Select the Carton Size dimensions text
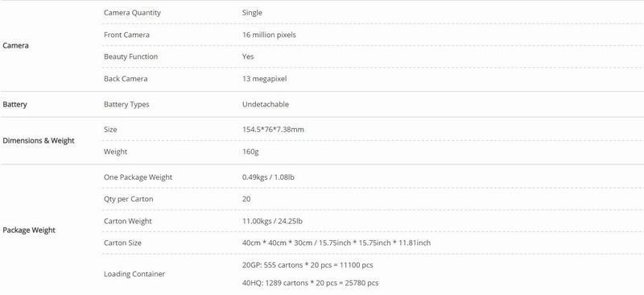644x295 pixels. pyautogui.click(x=336, y=243)
